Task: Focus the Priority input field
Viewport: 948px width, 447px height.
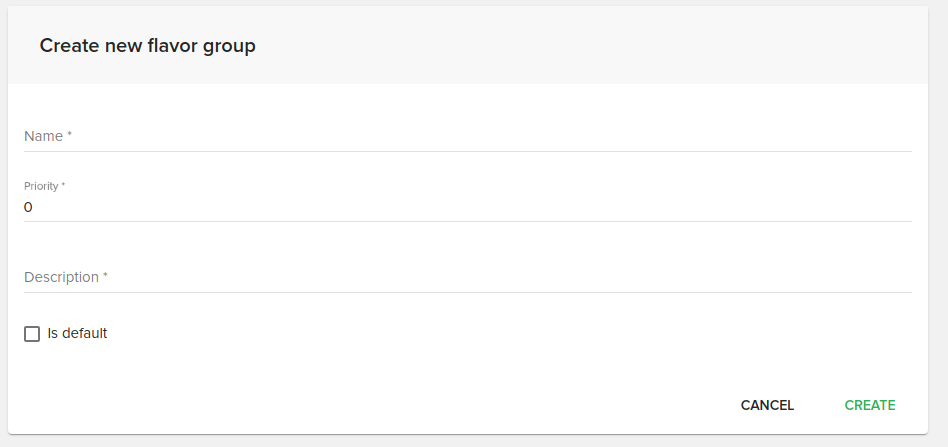Action: [x=467, y=207]
